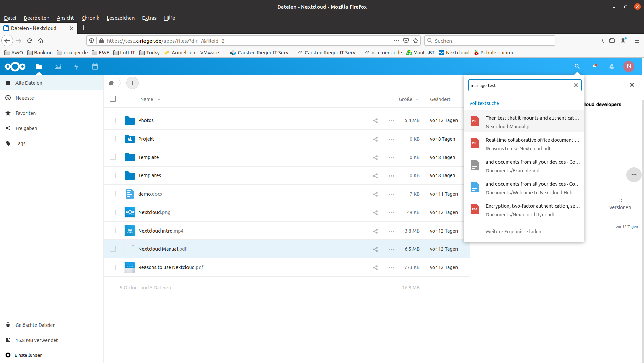Open the Chronik menu
Viewport: 644px width, 363px height.
point(90,18)
